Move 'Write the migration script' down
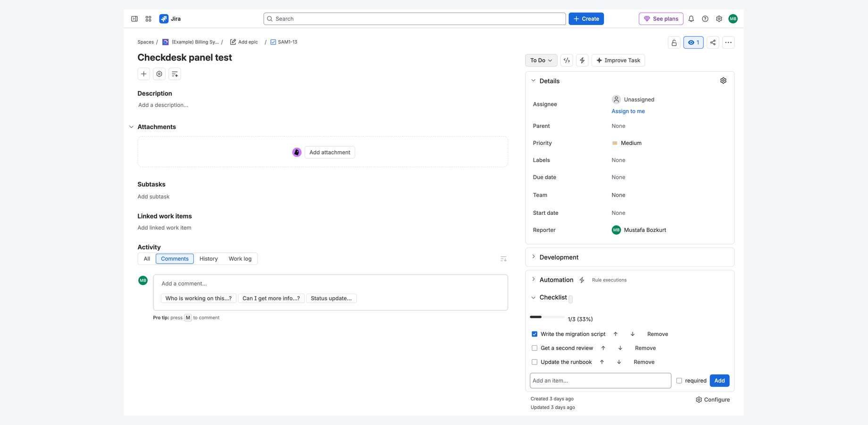 (x=633, y=334)
